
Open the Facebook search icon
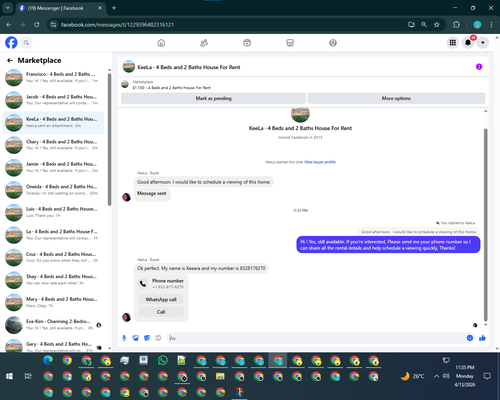(26, 43)
